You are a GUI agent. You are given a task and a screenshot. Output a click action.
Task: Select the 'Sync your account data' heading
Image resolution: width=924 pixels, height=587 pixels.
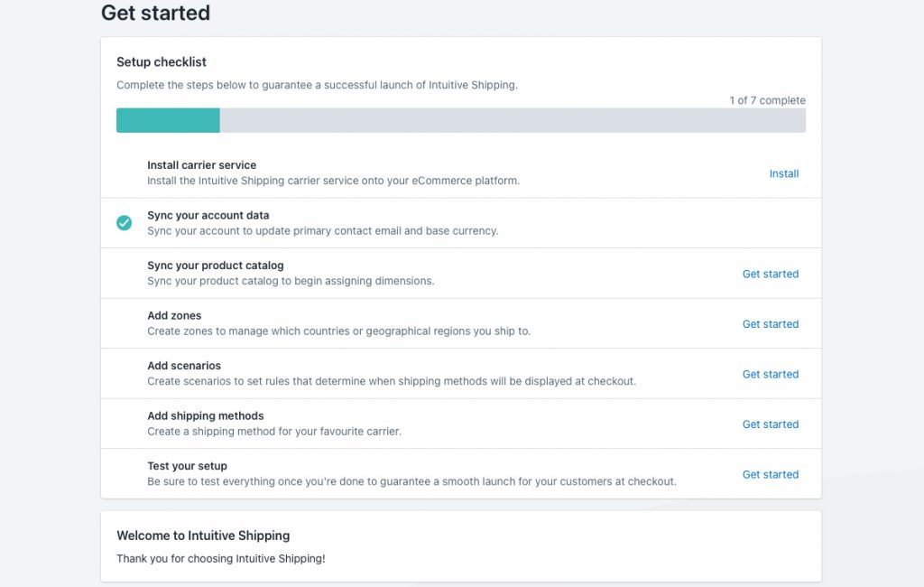[x=208, y=215]
